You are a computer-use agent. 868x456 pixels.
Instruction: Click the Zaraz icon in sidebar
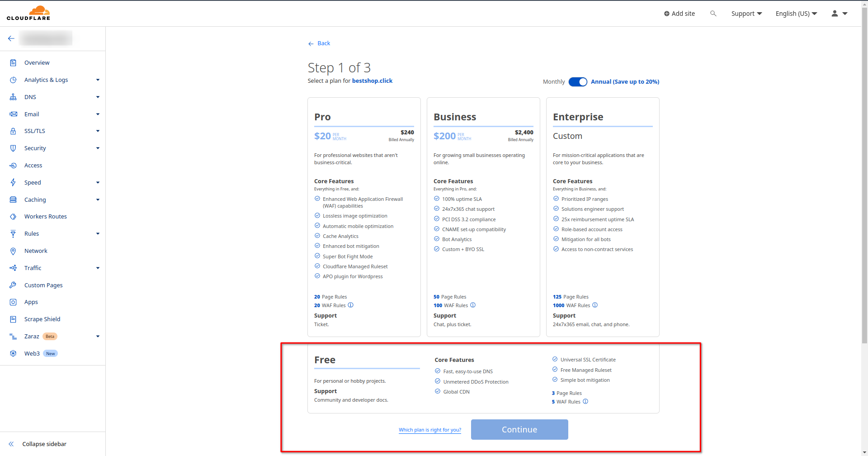pos(13,337)
